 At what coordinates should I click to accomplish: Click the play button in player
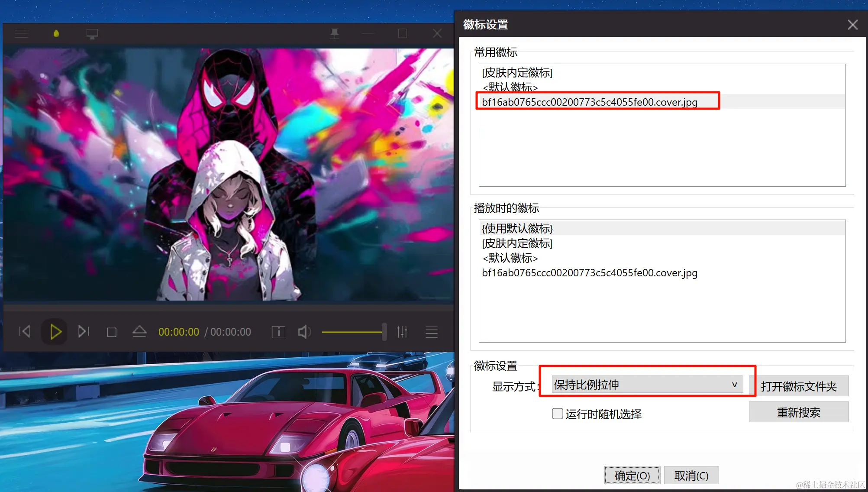click(x=55, y=332)
